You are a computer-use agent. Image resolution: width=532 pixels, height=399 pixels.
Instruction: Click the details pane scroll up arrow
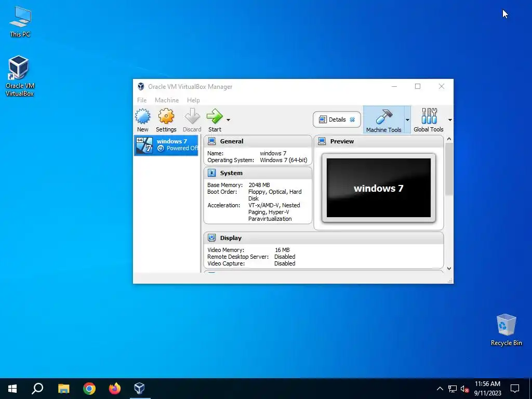point(449,139)
